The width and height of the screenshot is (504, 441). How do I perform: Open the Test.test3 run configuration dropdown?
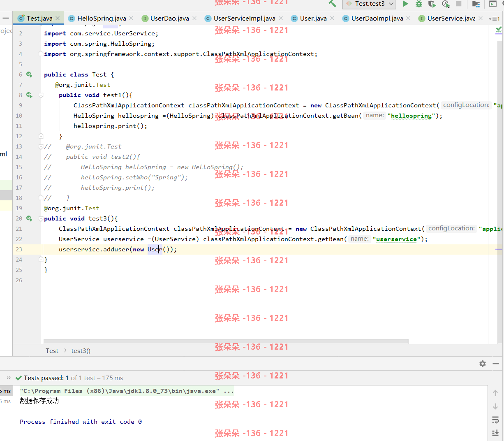click(x=369, y=4)
